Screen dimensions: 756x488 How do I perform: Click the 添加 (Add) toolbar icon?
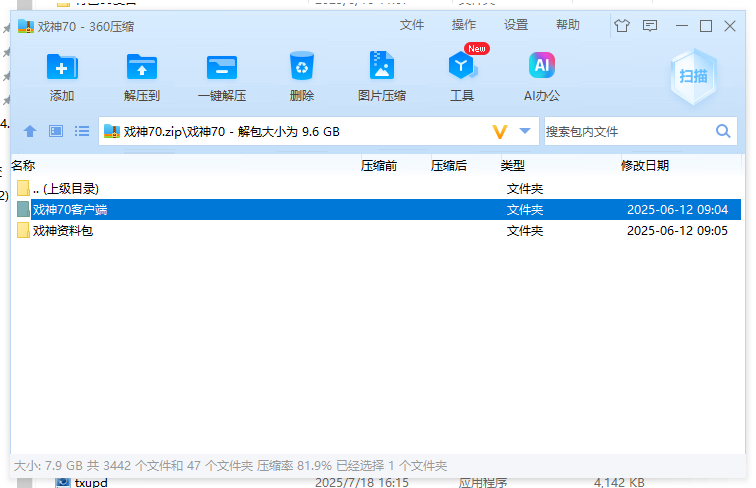(x=62, y=68)
